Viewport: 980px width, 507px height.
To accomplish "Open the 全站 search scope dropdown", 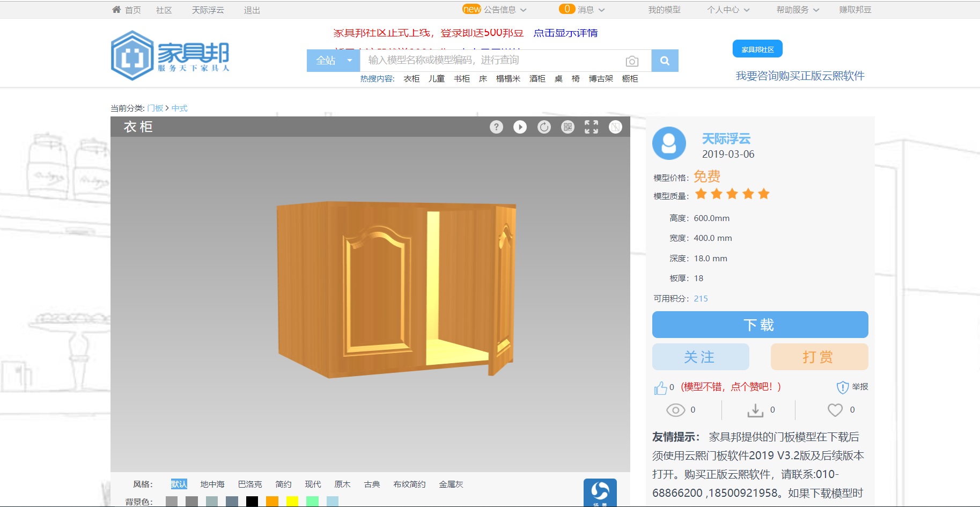I will point(333,61).
